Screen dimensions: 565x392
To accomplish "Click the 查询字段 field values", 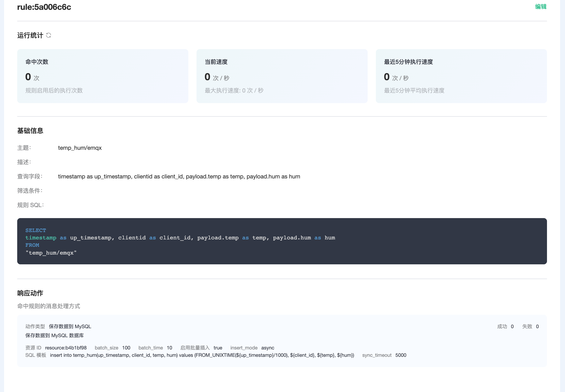I will pyautogui.click(x=179, y=176).
